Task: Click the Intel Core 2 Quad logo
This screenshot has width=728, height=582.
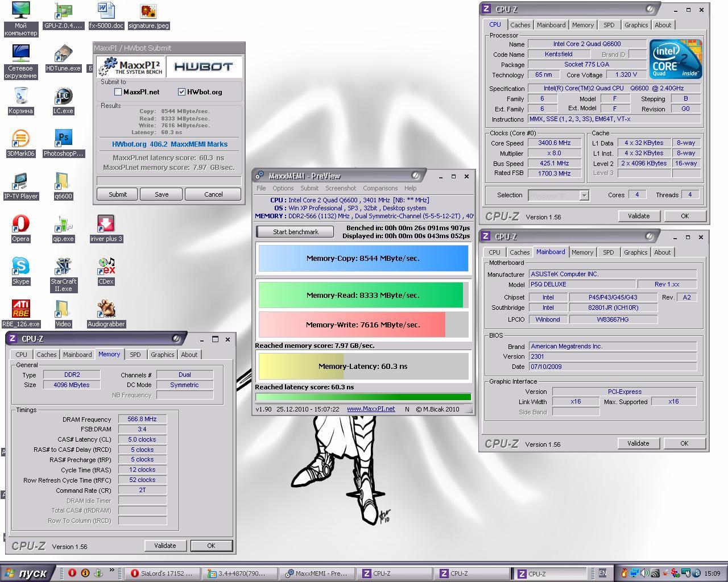Action: [676, 59]
